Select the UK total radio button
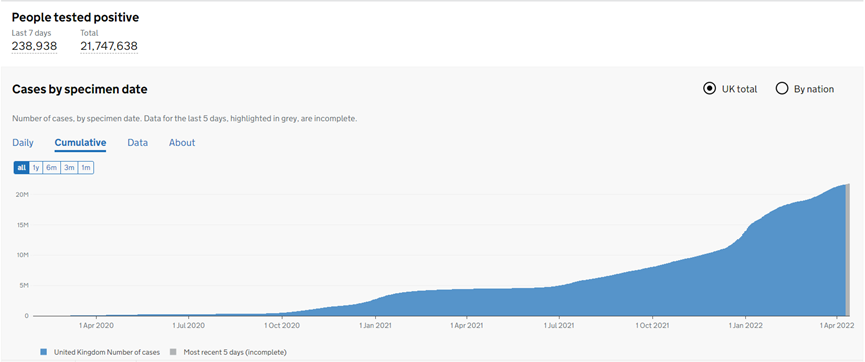Screen dimensions: 865x362 (x=709, y=89)
